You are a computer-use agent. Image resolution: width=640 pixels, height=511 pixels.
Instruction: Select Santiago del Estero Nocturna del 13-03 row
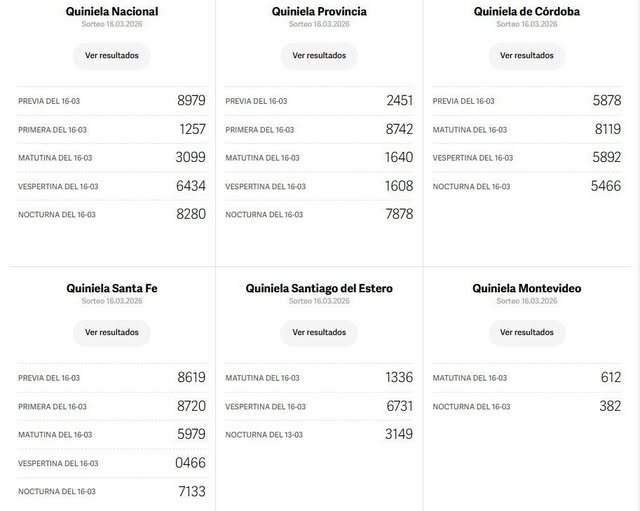[x=319, y=434]
